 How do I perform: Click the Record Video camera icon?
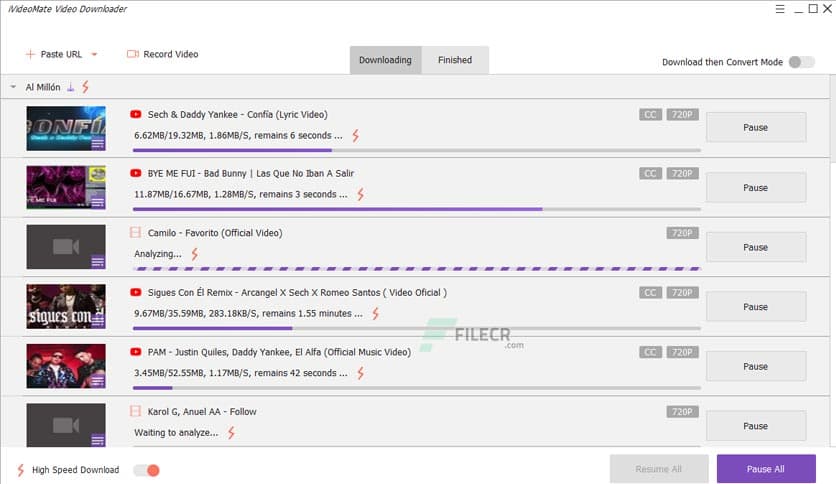point(133,54)
